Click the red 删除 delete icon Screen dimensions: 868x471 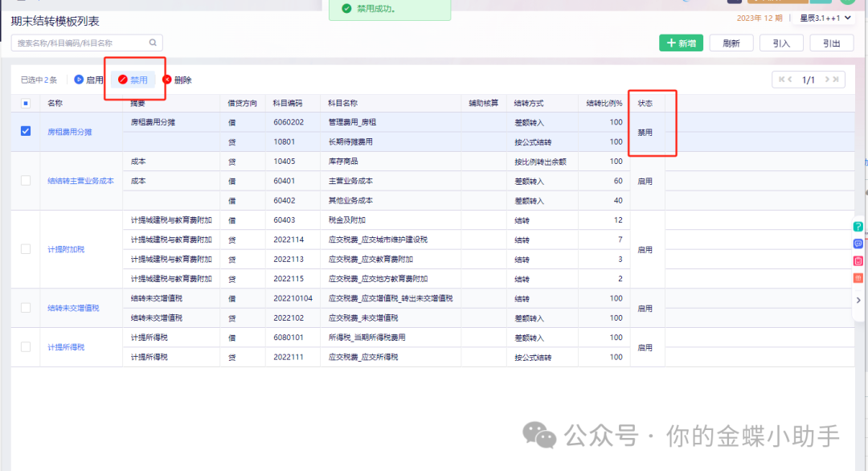167,80
